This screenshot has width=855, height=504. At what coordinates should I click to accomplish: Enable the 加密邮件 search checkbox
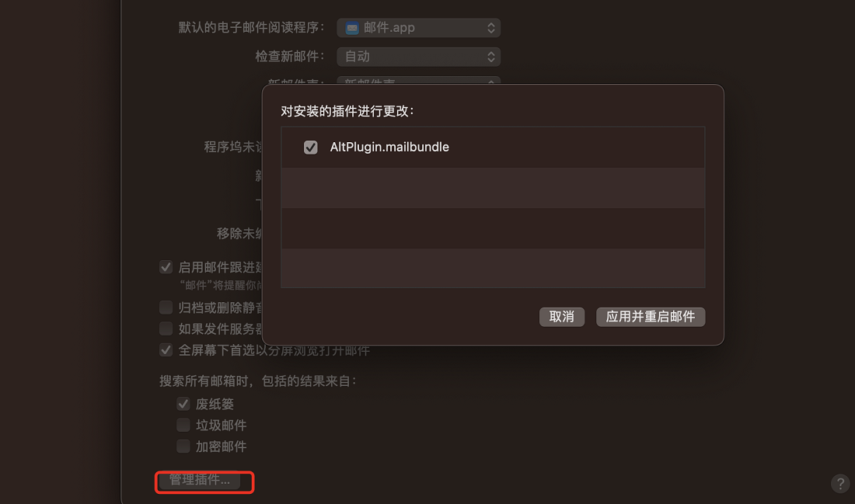[183, 447]
